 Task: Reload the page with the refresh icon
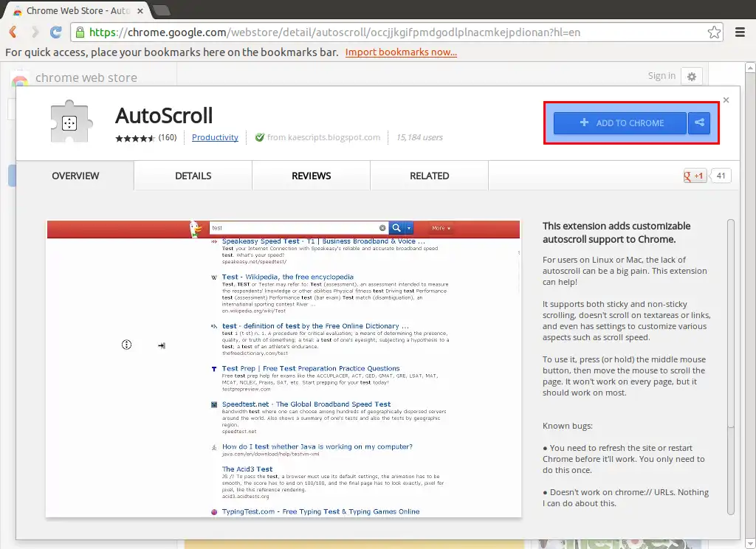click(56, 32)
